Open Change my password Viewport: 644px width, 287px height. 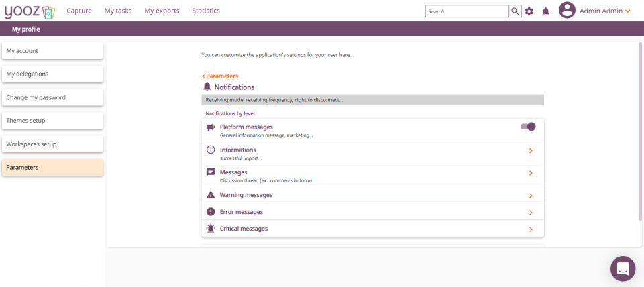point(52,97)
